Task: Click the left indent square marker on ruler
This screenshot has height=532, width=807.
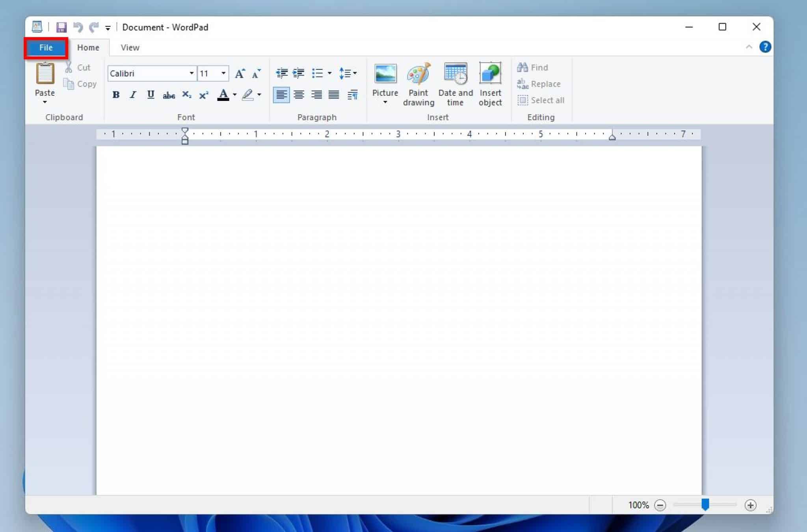Action: pos(185,142)
